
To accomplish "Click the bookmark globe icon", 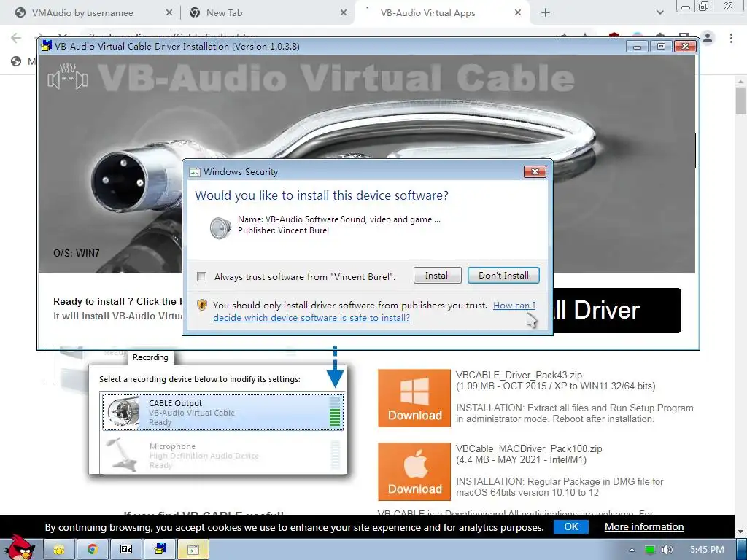I will 16,61.
